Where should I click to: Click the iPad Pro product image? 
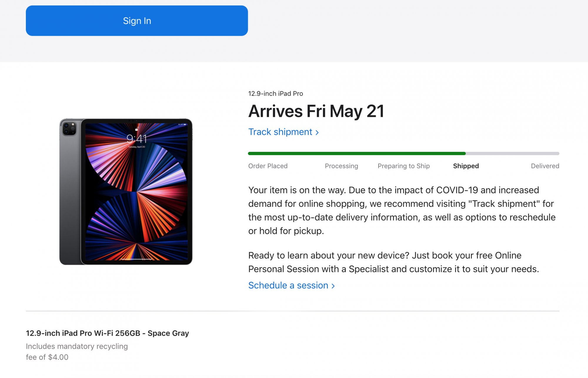(126, 191)
